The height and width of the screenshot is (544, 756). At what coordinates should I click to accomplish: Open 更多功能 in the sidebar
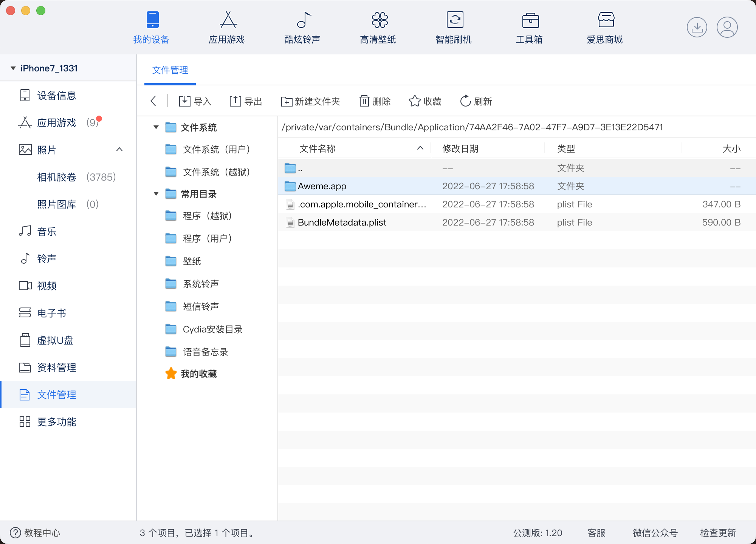coord(68,422)
